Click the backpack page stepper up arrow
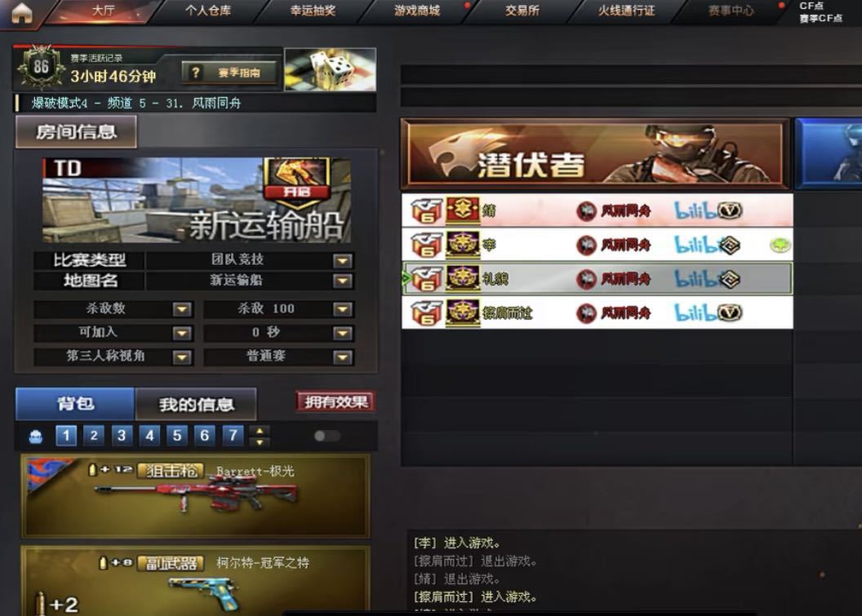 260,430
